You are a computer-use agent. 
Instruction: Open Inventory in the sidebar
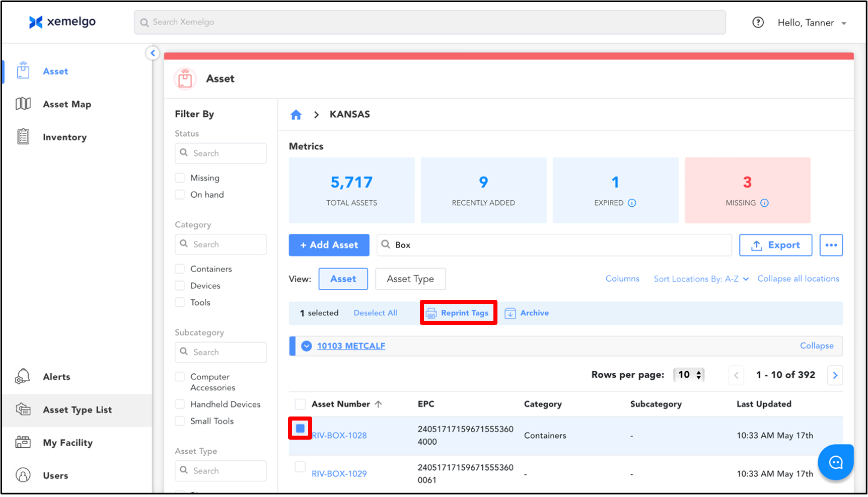point(64,137)
